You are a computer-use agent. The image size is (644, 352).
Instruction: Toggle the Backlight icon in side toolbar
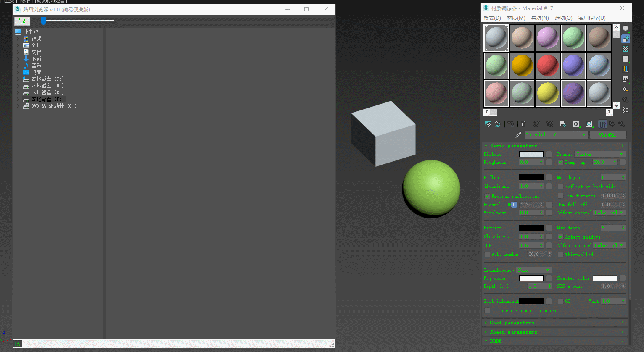[x=626, y=39]
